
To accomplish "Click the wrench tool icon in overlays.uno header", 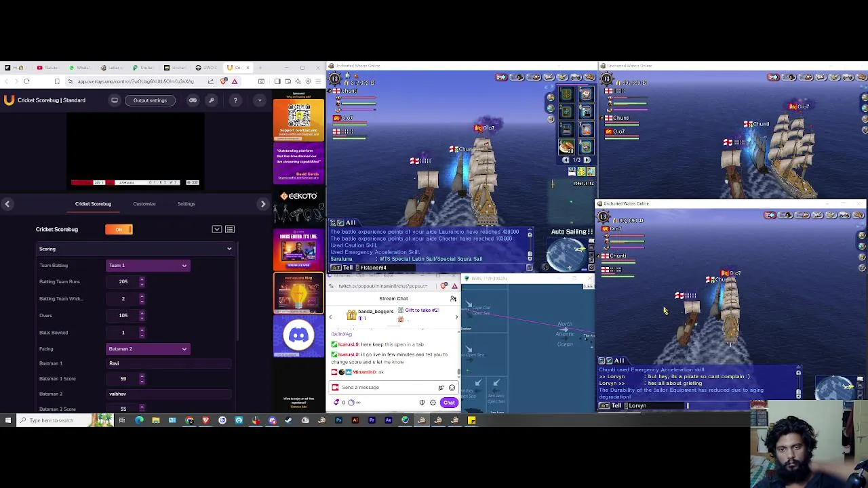I will 212,100.
